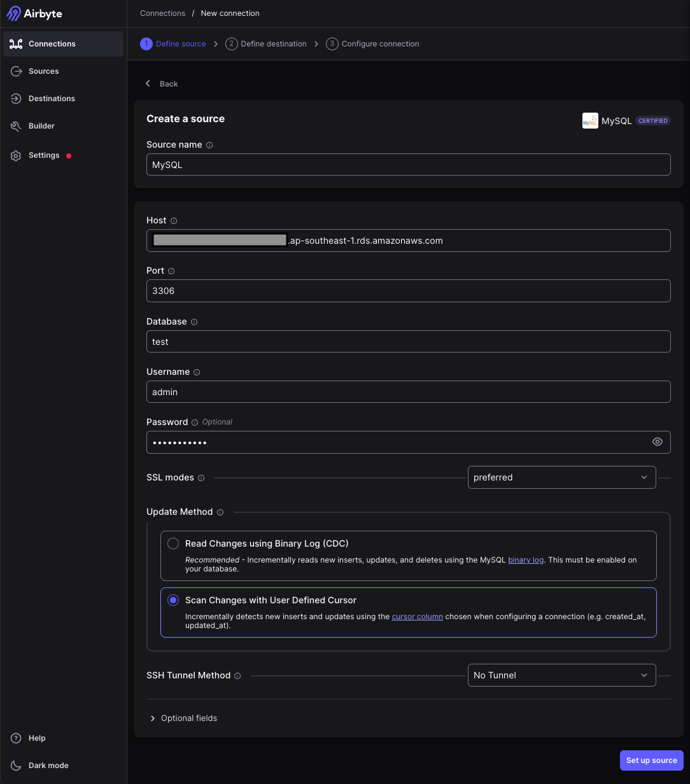Screen dimensions: 690x784
Task: Select Scan Changes with User Defined Cursor
Action: point(173,599)
